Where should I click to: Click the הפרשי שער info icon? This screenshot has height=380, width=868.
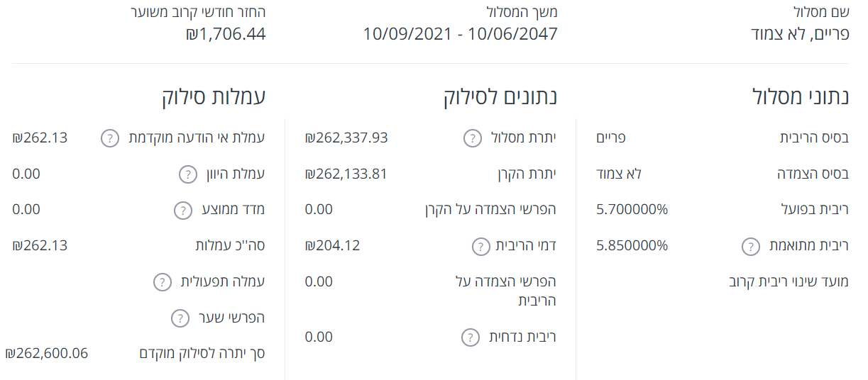[x=180, y=318]
